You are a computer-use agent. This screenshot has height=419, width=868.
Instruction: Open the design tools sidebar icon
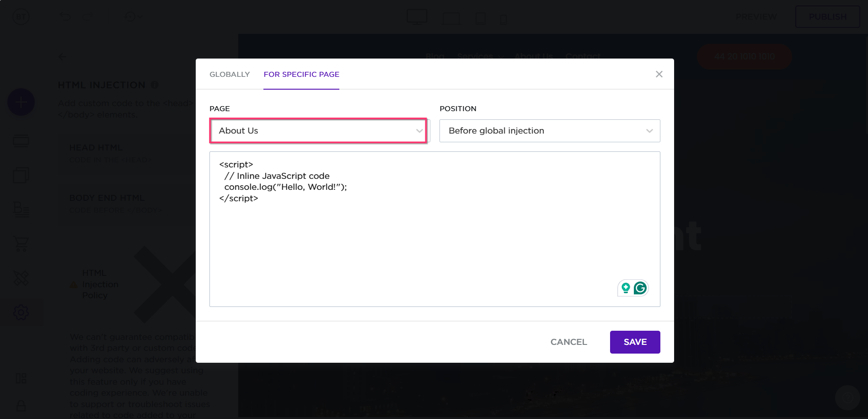point(21,278)
